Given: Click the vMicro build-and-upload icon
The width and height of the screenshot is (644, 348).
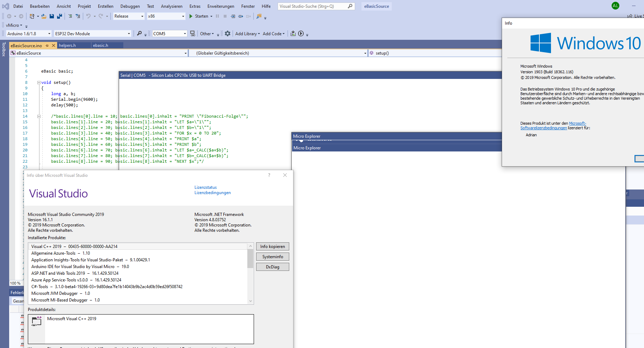Looking at the screenshot, I should tap(293, 33).
